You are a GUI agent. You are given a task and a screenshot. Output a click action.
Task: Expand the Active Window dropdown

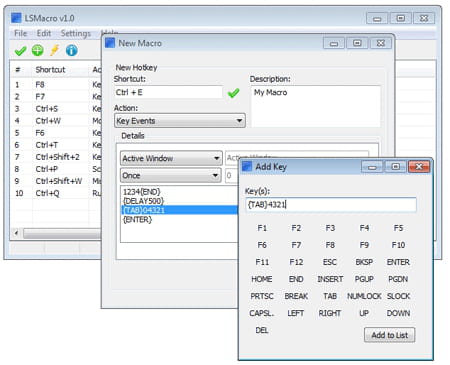[x=171, y=158]
